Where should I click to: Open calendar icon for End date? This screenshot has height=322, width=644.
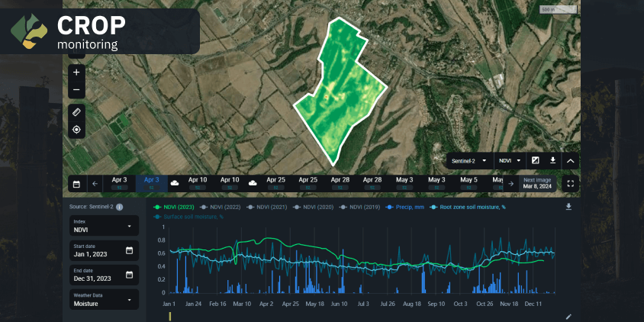coord(129,275)
